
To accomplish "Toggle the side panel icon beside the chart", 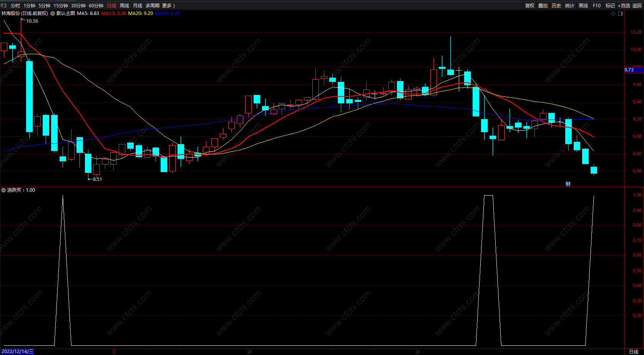I will coord(620,13).
